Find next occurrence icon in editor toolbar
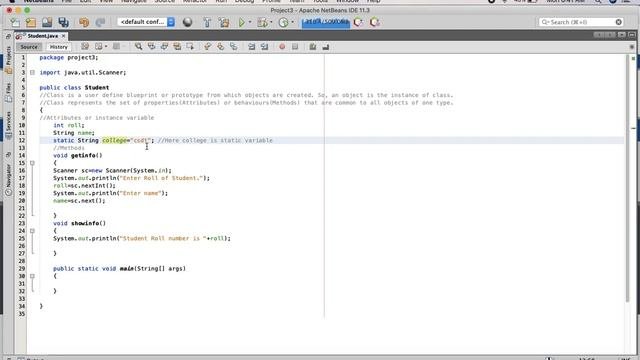This screenshot has height=360, width=640. click(x=164, y=47)
